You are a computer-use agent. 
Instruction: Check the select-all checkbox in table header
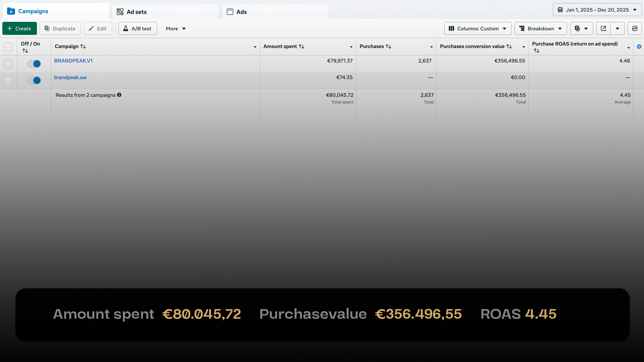coord(8,47)
